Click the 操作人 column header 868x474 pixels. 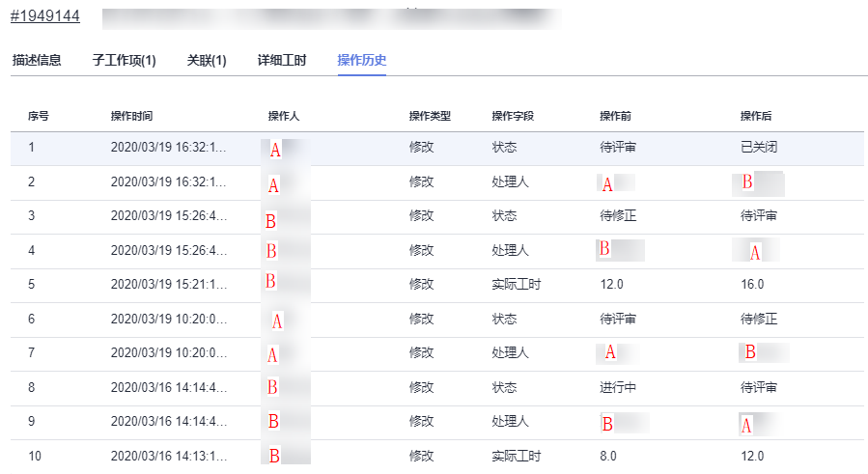click(x=284, y=116)
